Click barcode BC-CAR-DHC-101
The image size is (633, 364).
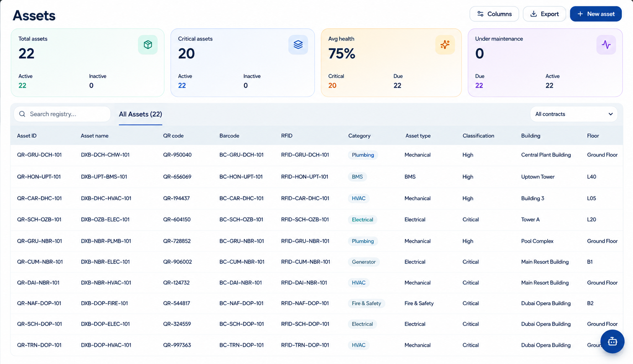coord(241,198)
